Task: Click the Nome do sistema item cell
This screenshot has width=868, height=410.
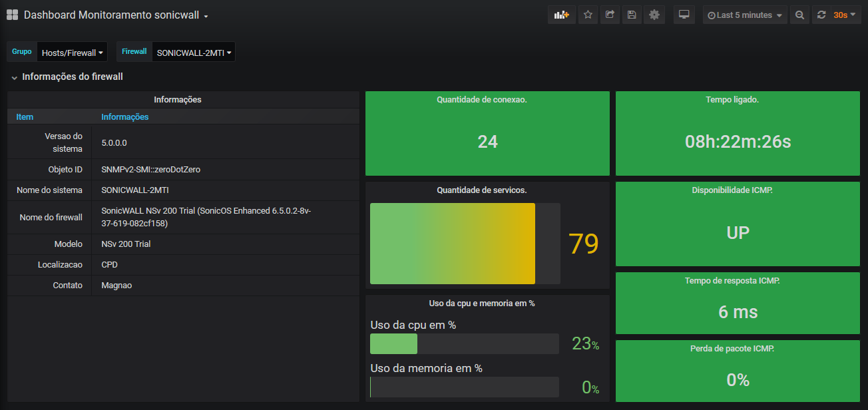Action: [x=50, y=190]
